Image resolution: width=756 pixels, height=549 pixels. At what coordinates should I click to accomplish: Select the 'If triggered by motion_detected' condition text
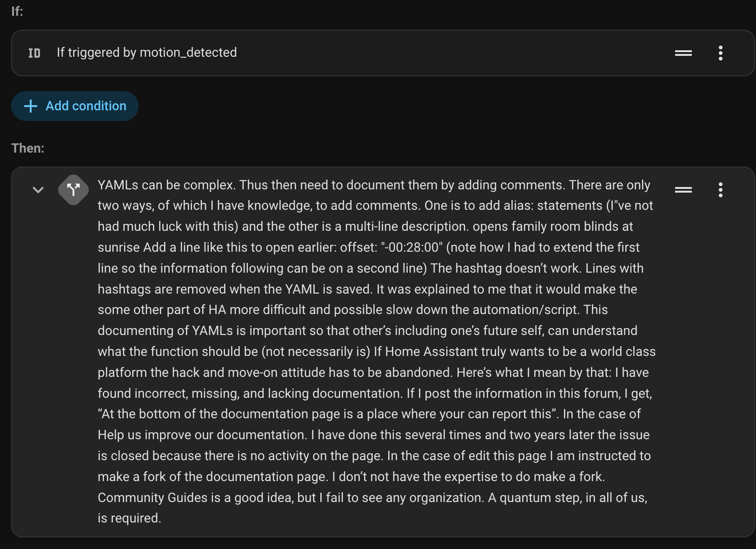pos(146,53)
